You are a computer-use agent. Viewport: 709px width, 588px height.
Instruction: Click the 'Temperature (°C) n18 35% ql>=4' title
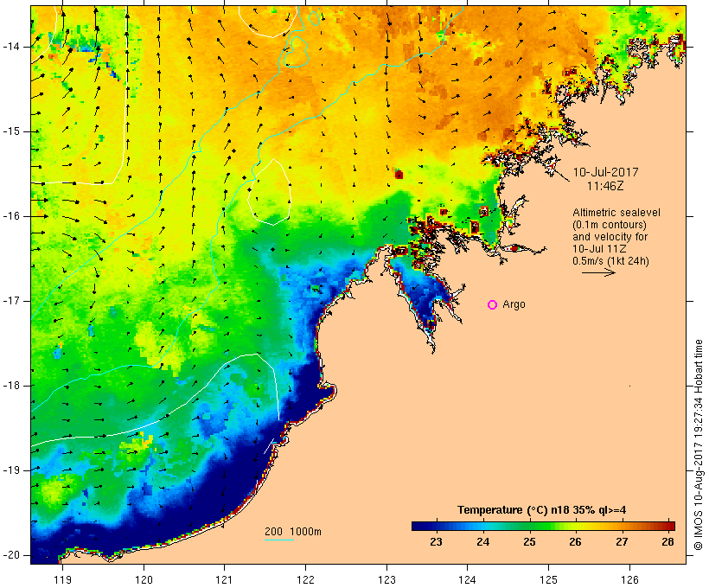542,510
